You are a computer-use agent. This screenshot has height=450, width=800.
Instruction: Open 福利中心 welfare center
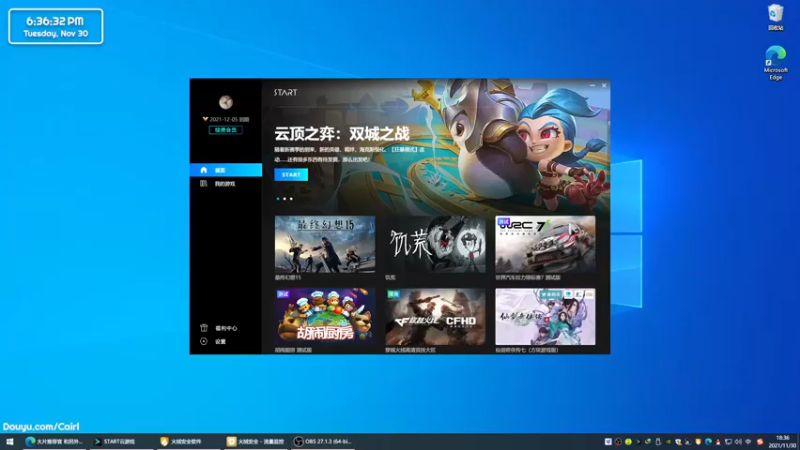click(x=226, y=328)
